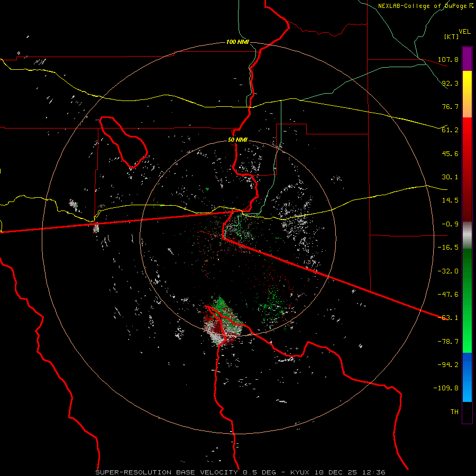476x476 pixels.
Task: Click the -32.0 velocity scale value
Action: 448,271
